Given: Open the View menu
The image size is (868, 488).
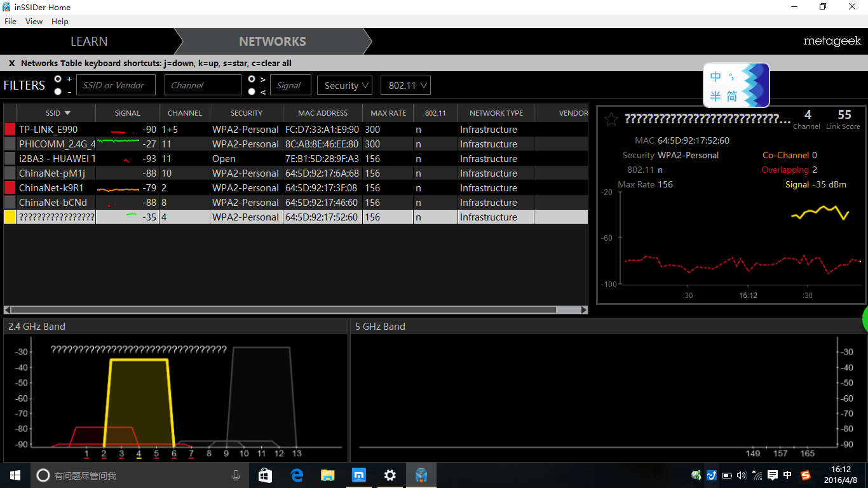Looking at the screenshot, I should pyautogui.click(x=34, y=21).
